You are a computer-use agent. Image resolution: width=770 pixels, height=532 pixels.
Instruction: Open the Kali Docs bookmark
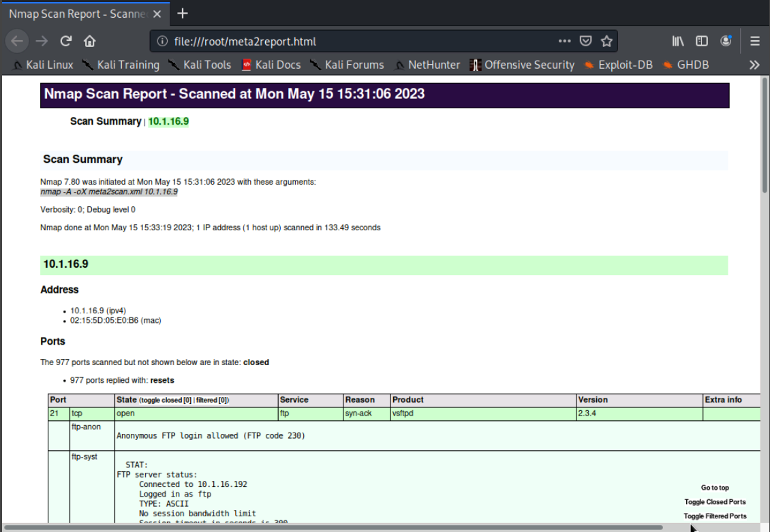click(271, 65)
